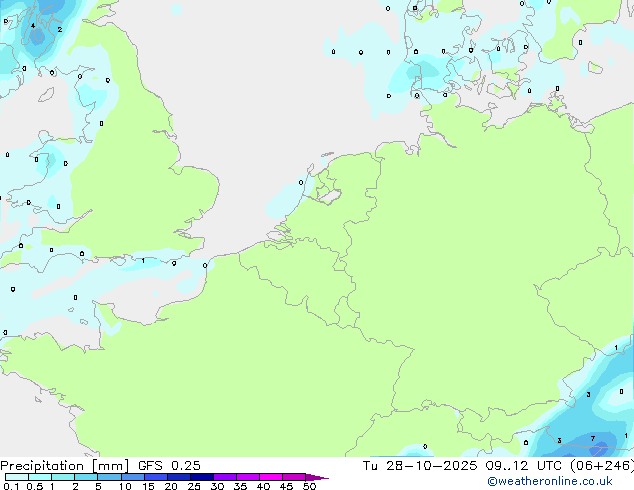The width and height of the screenshot is (634, 490).
Task: Click the legend swatch between 1 and 2
Action: pos(63,477)
